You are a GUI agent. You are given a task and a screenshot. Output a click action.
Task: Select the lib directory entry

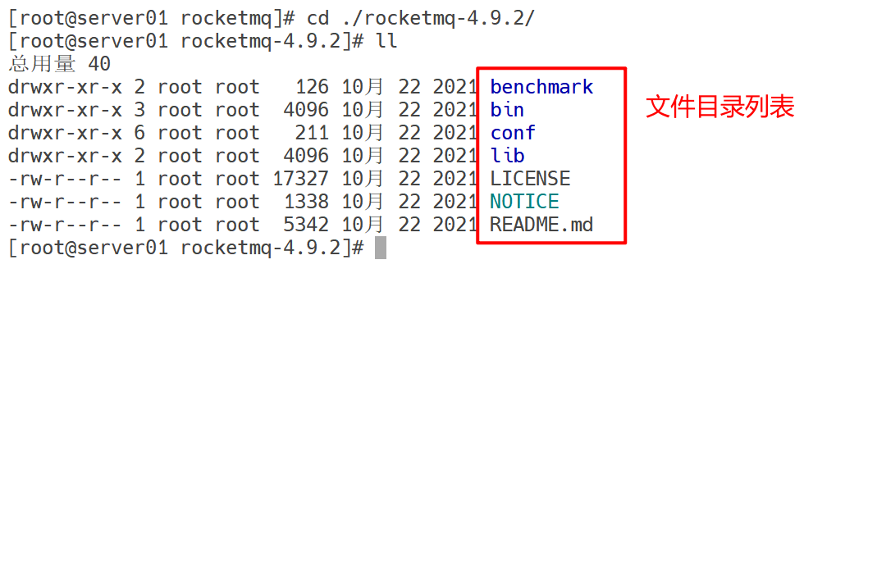tap(507, 156)
